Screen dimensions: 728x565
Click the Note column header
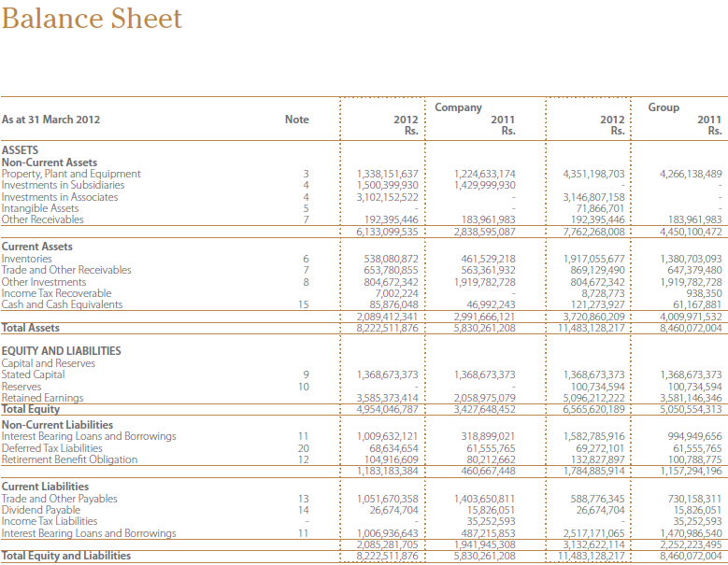click(x=296, y=120)
